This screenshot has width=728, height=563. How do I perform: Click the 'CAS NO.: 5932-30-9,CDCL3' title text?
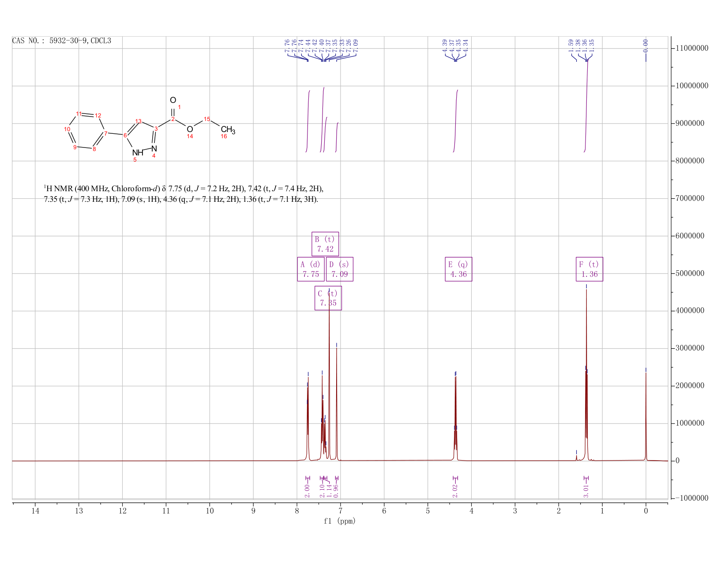[x=62, y=41]
